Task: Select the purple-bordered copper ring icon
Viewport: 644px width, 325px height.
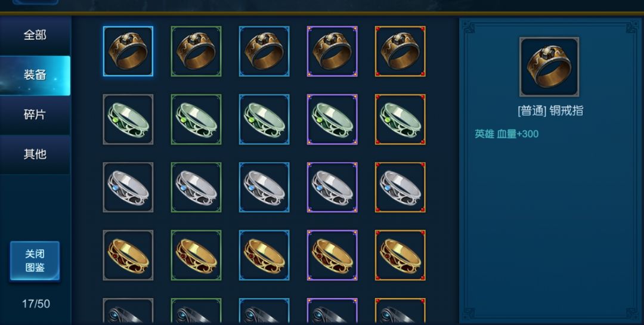Action: click(332, 51)
